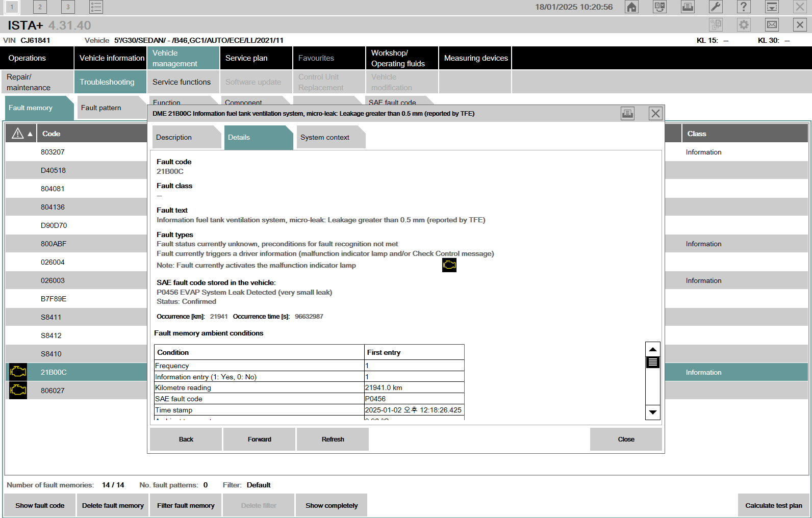This screenshot has width=812, height=518.
Task: Print the fault details dialog
Action: (627, 114)
